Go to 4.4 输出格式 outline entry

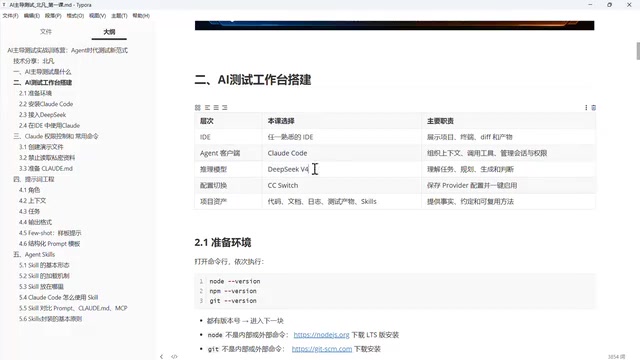pos(35,222)
